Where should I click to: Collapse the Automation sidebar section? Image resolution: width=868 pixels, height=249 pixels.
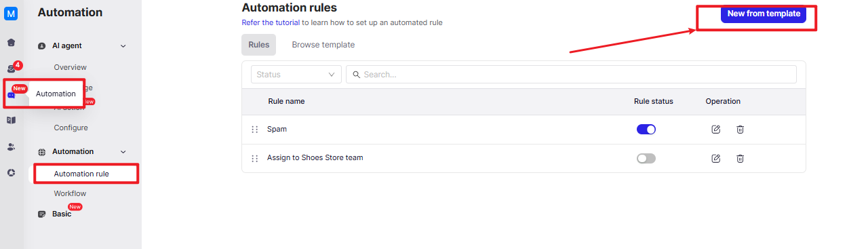pyautogui.click(x=123, y=152)
